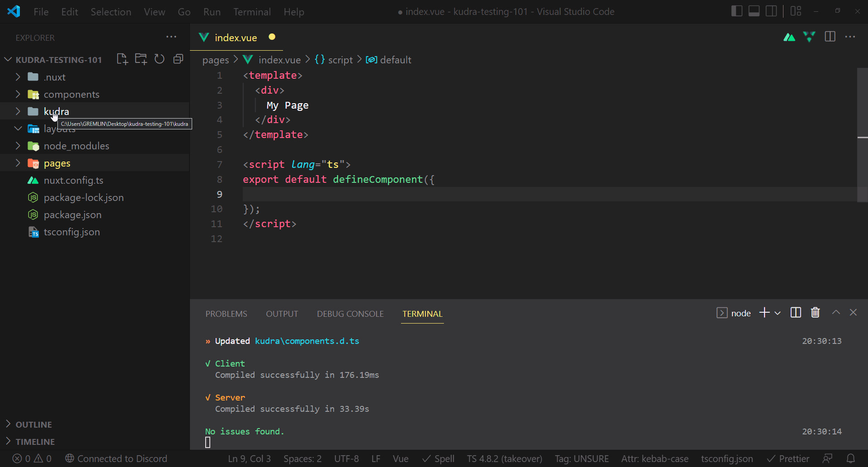The width and height of the screenshot is (868, 467).
Task: Open Customize Layout options
Action: point(796,11)
